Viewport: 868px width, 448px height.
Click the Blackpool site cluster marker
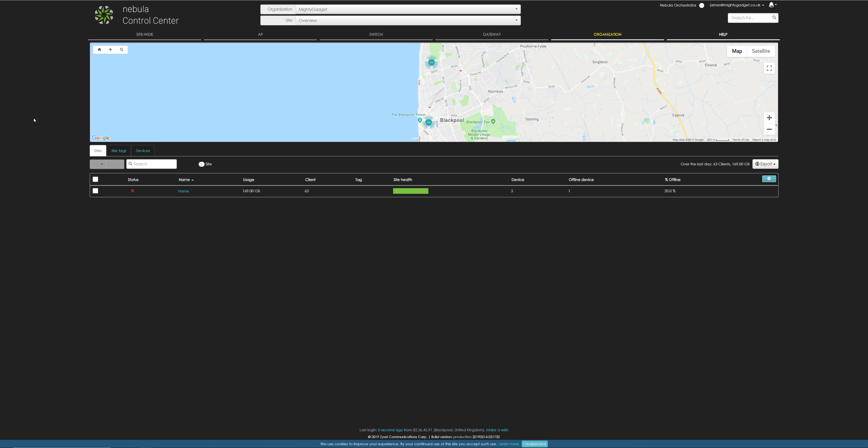pos(428,123)
